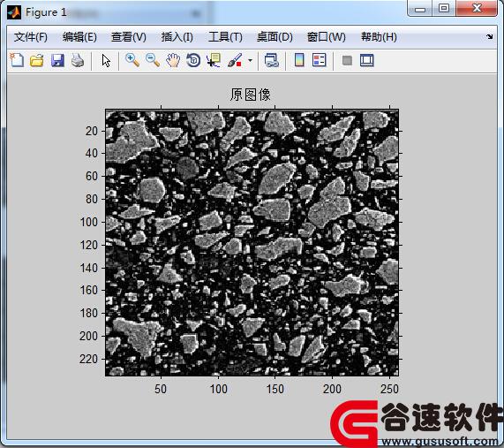
Task: Click the New Figure toolbar icon
Action: (x=17, y=60)
